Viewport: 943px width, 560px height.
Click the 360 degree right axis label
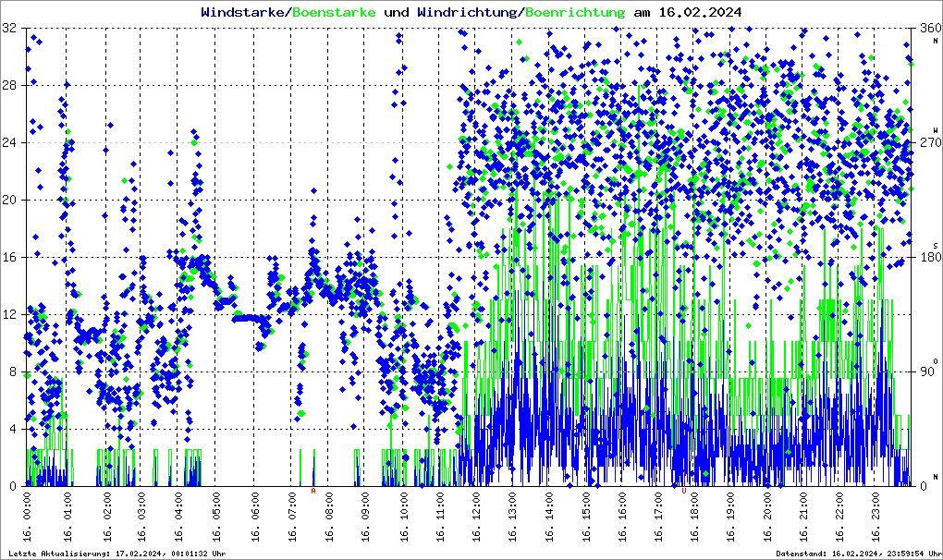925,29
